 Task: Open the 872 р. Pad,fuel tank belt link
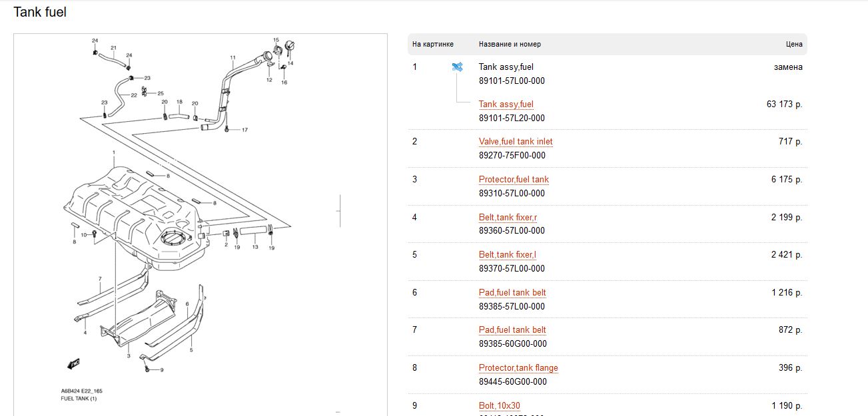[x=512, y=330]
